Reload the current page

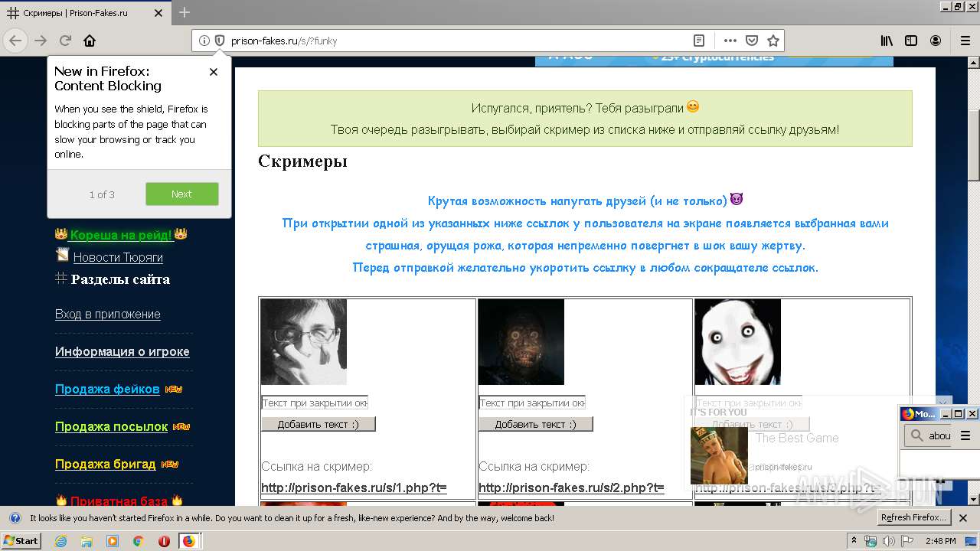click(x=65, y=41)
